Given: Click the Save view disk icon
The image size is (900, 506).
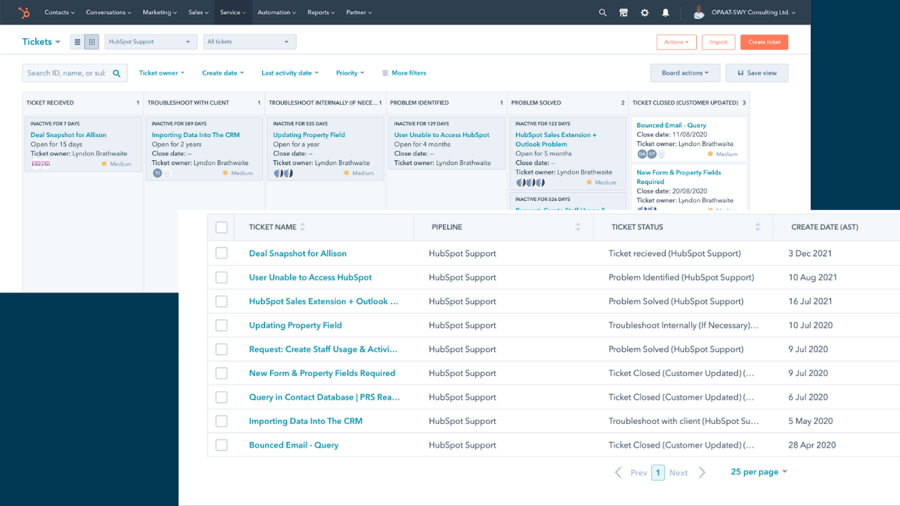Looking at the screenshot, I should point(740,73).
